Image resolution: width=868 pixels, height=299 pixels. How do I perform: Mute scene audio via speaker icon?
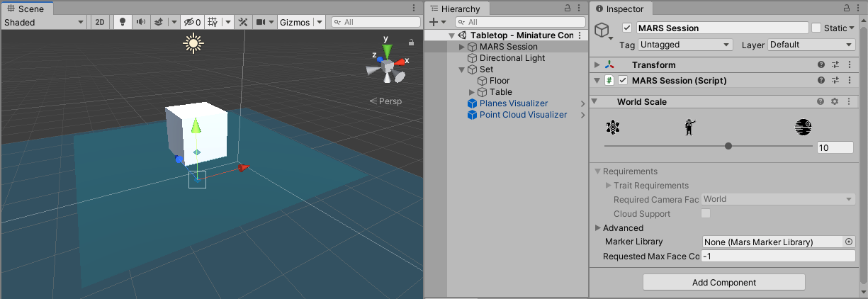(140, 22)
